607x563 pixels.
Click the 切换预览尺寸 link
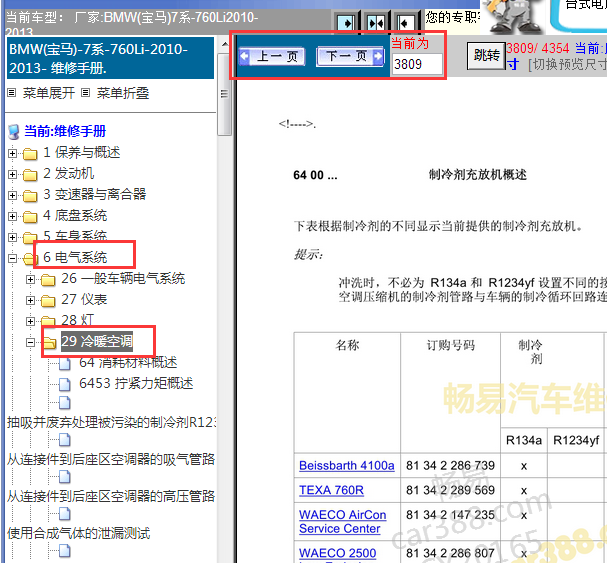pos(568,64)
